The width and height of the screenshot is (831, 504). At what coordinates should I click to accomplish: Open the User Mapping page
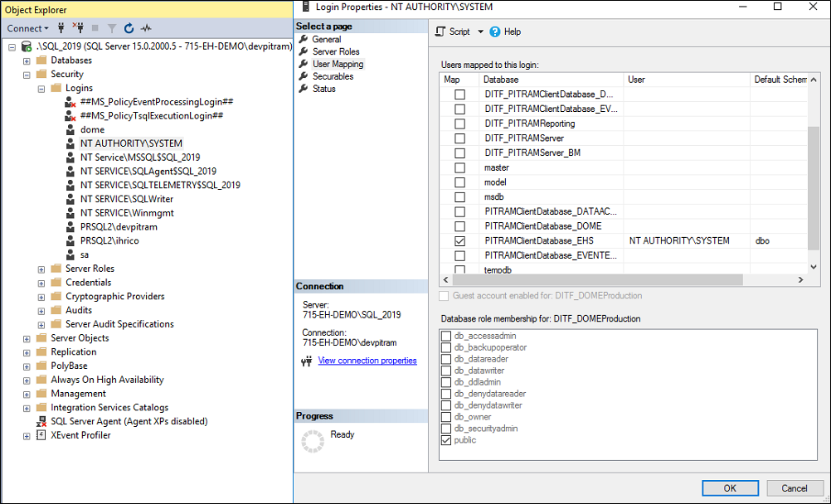(338, 64)
